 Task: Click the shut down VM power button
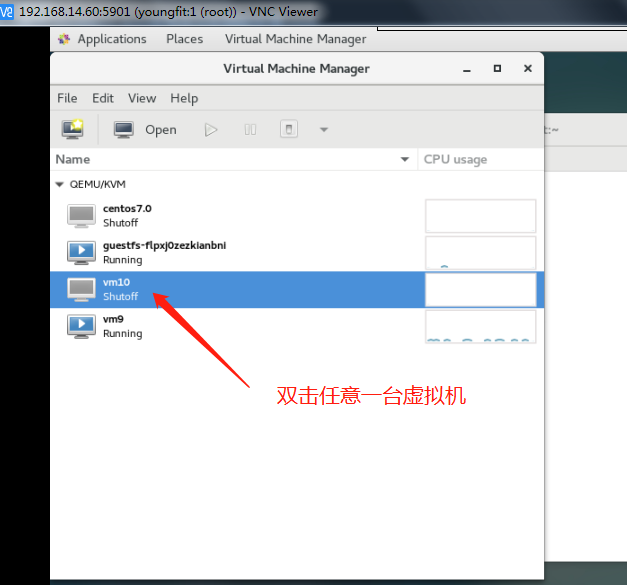[x=289, y=129]
